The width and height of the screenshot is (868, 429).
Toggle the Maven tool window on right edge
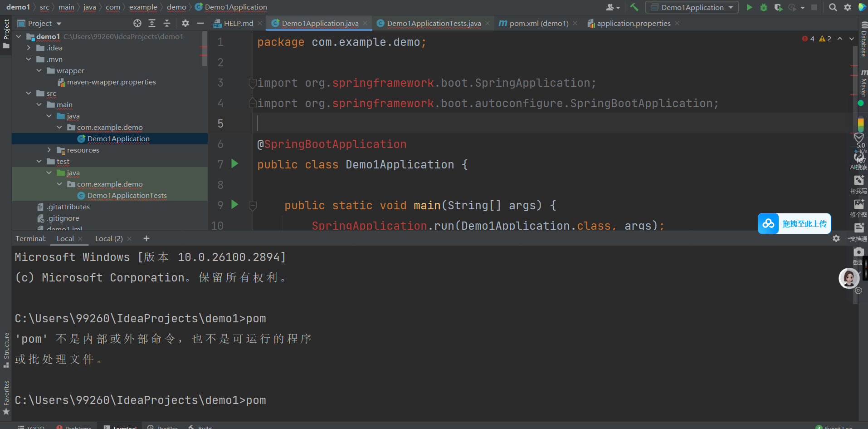863,84
